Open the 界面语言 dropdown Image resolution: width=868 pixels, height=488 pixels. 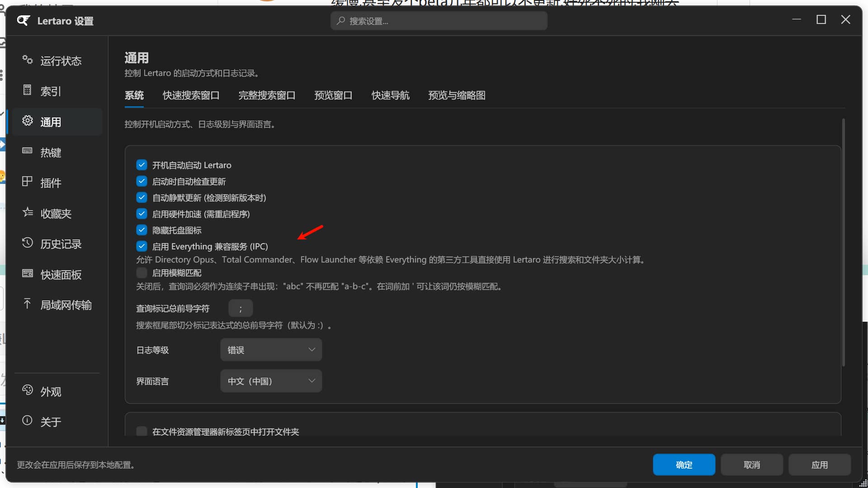[x=271, y=381]
